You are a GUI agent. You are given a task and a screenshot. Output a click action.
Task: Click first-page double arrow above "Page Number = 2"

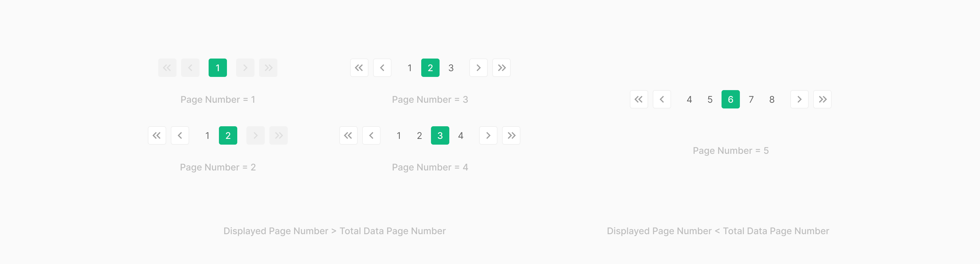point(157,136)
